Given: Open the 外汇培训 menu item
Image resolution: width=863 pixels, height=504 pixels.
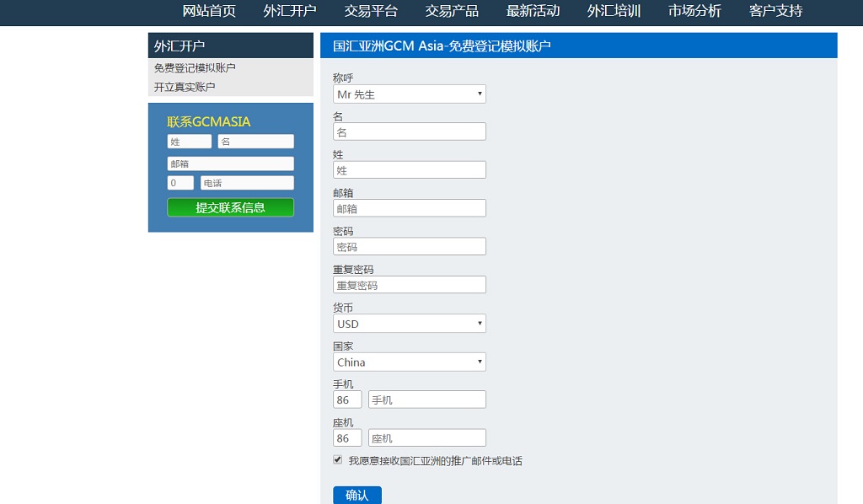Looking at the screenshot, I should (x=614, y=11).
